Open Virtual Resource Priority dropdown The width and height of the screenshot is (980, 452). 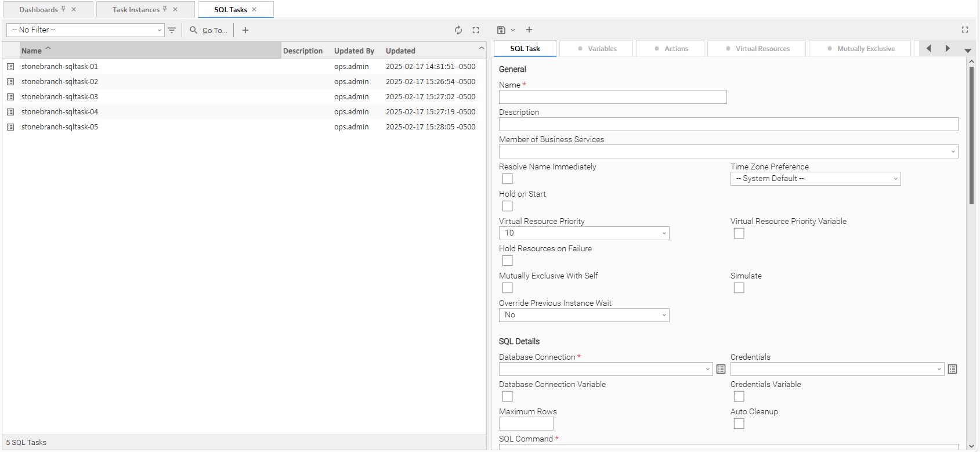click(584, 233)
